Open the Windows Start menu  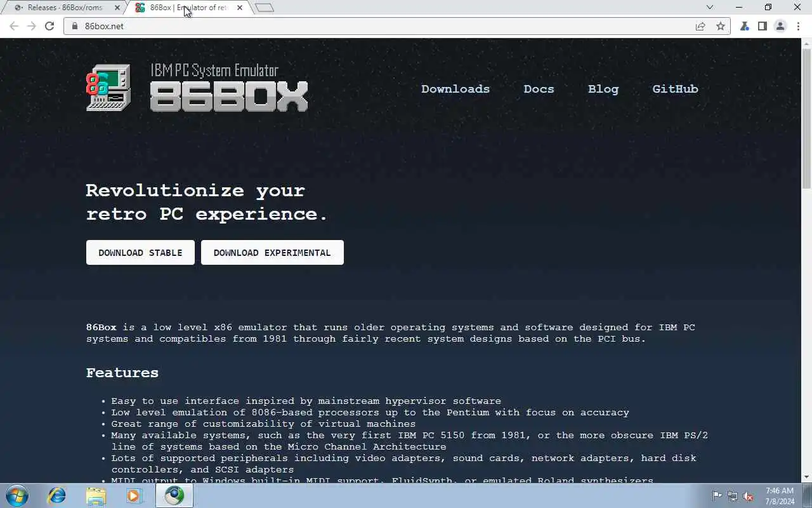point(17,495)
